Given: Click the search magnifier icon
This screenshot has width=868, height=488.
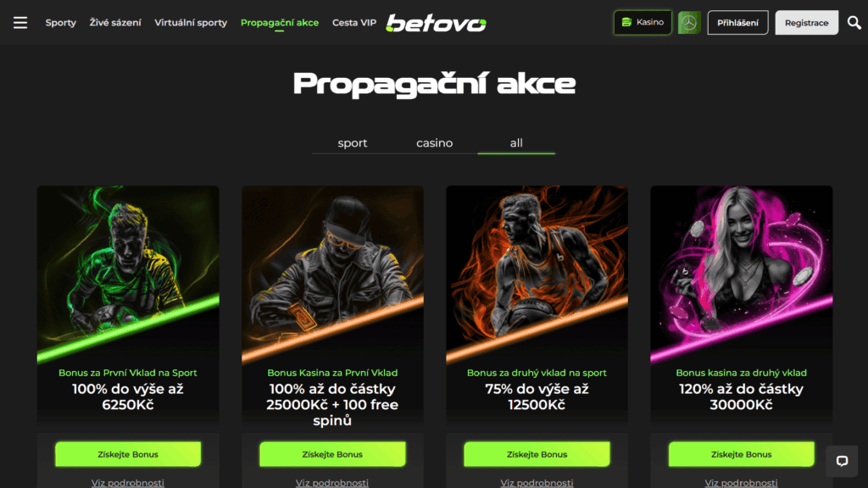Looking at the screenshot, I should point(854,23).
